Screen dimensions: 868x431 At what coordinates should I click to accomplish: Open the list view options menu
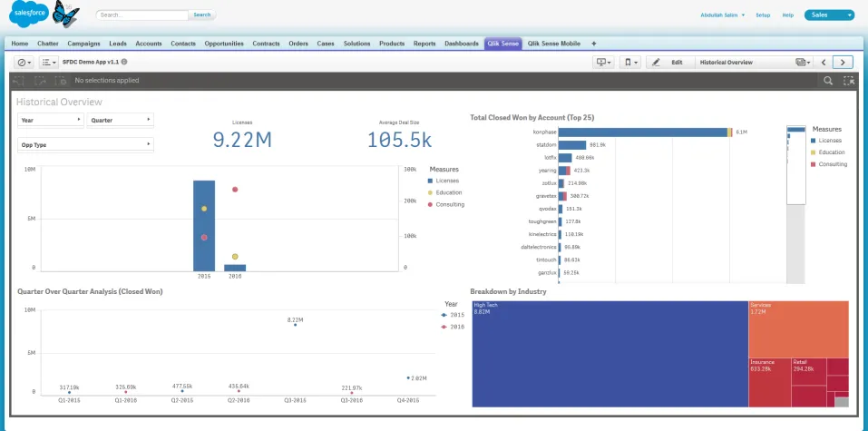[49, 63]
